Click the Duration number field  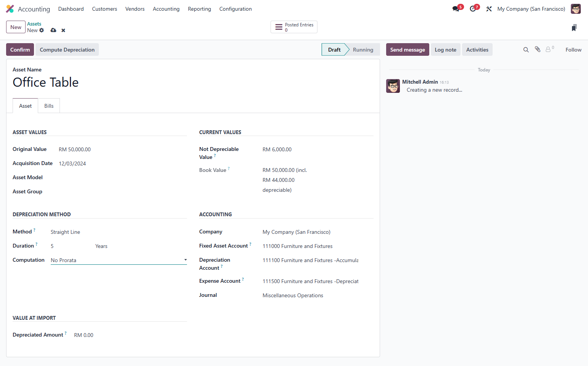click(71, 246)
